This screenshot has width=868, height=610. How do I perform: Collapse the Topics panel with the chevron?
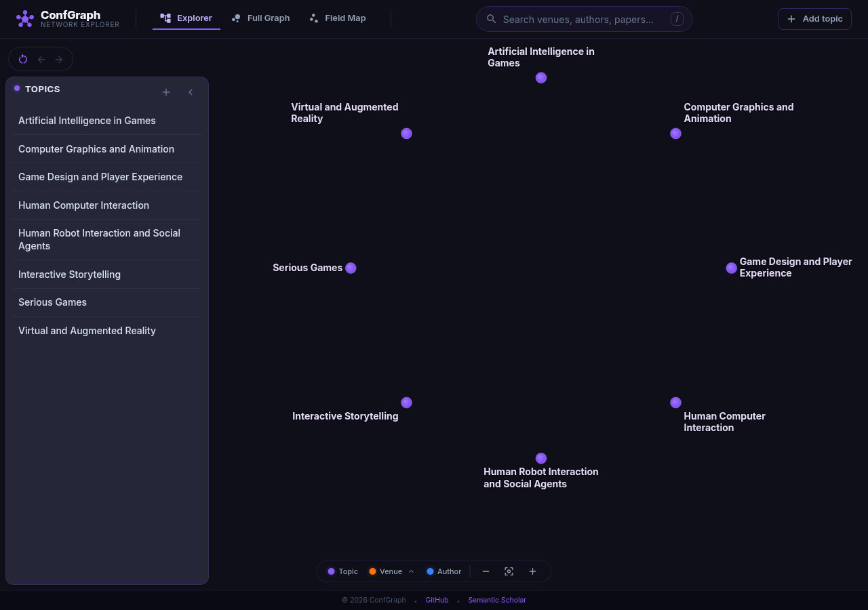[191, 92]
